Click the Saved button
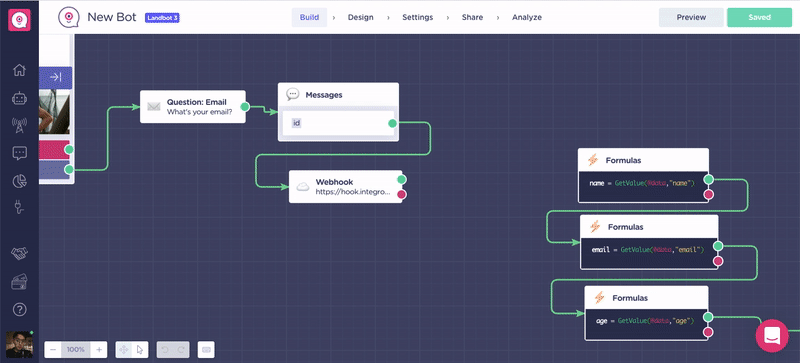Viewport: 800px width, 363px height. pos(759,17)
